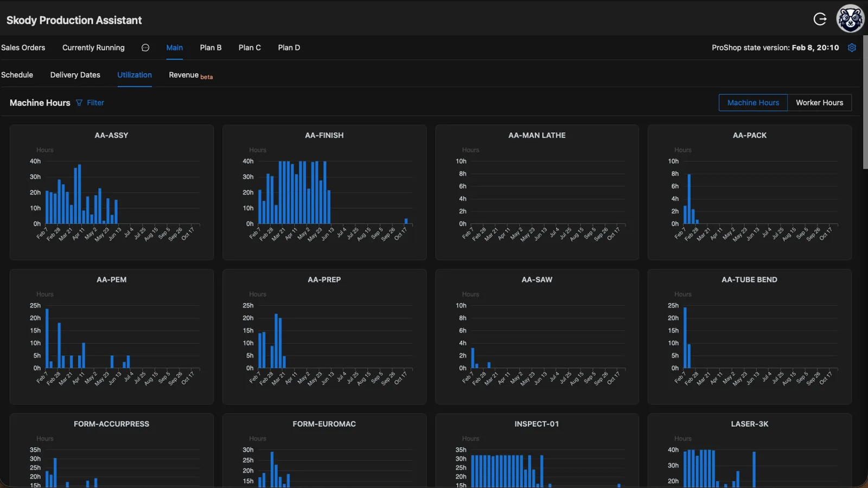Click the AA-ASSY chart title
The height and width of the screenshot is (488, 868).
coord(111,135)
